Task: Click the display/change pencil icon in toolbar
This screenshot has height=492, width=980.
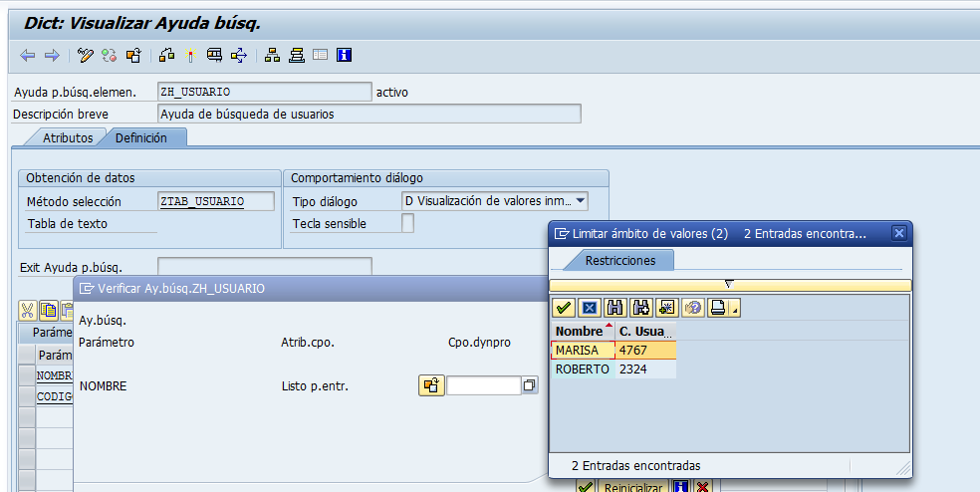Action: [x=86, y=55]
